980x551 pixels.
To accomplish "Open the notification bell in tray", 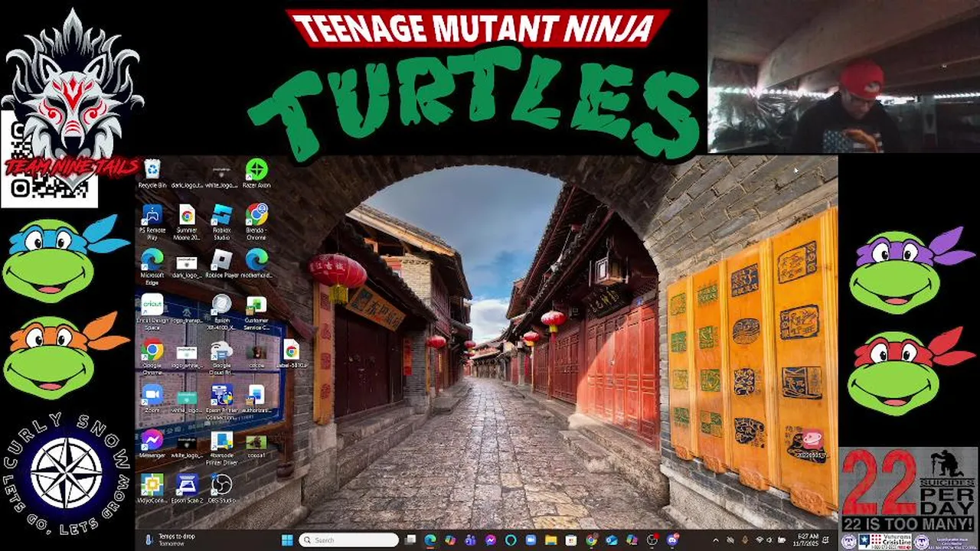I will tap(825, 540).
